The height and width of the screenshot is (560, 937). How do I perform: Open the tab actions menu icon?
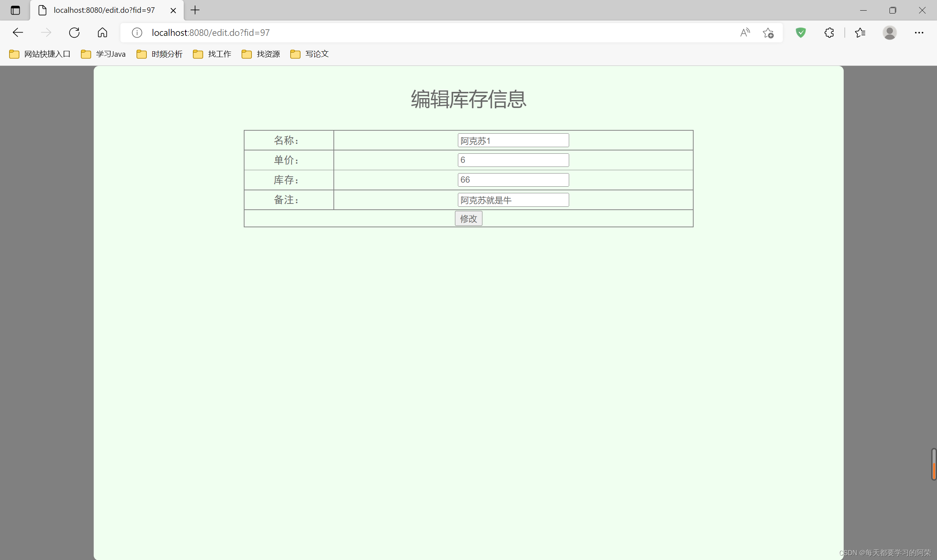15,10
